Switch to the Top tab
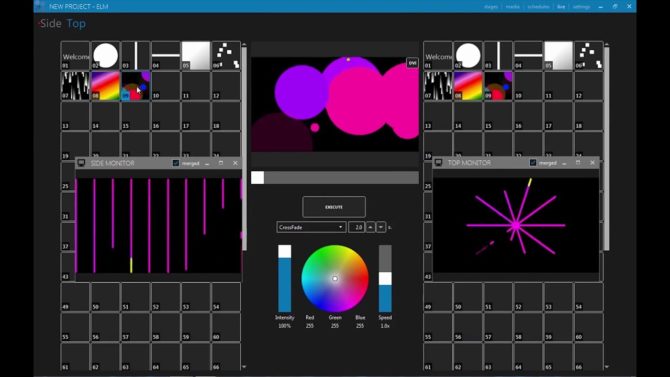Image resolution: width=670 pixels, height=377 pixels. 76,24
